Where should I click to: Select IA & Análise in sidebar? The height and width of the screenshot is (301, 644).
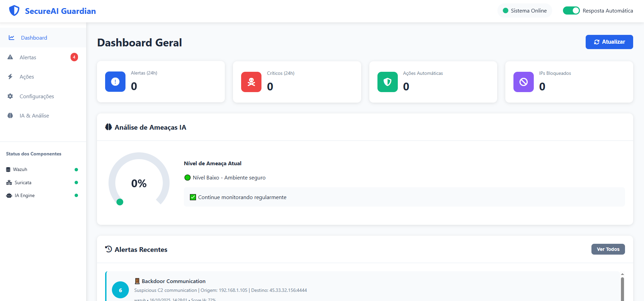point(43,116)
